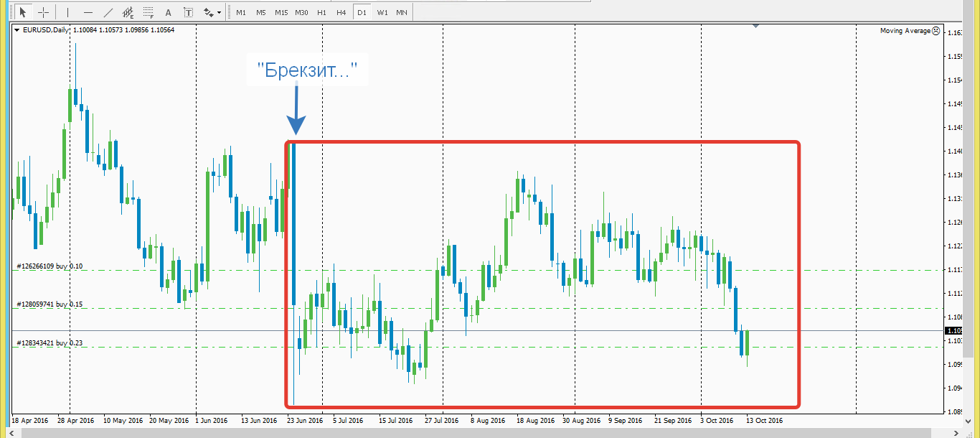This screenshot has height=438, width=980.
Task: Click the 13 Oct 2016 date label
Action: 764,420
